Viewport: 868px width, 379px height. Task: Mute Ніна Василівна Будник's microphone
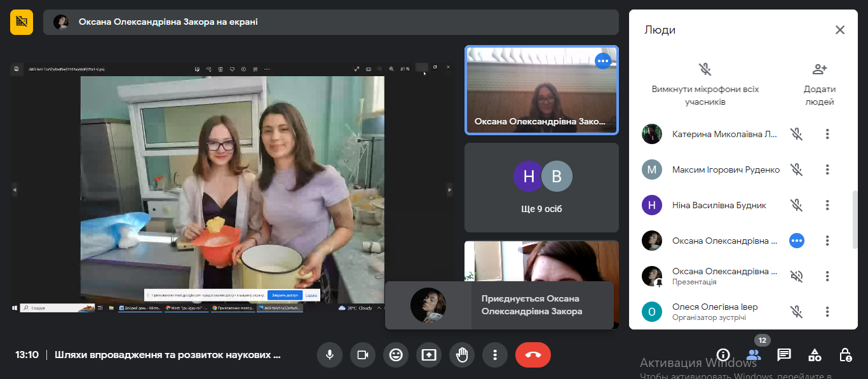797,205
